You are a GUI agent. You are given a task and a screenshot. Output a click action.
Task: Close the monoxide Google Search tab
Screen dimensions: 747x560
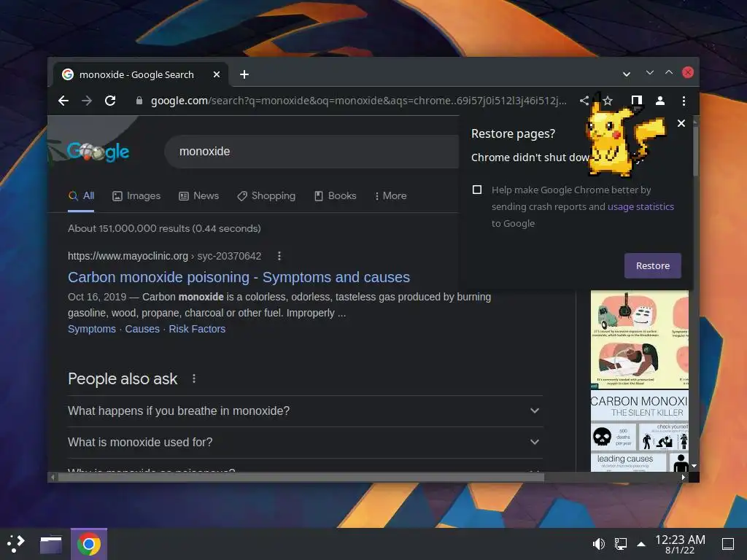point(216,74)
